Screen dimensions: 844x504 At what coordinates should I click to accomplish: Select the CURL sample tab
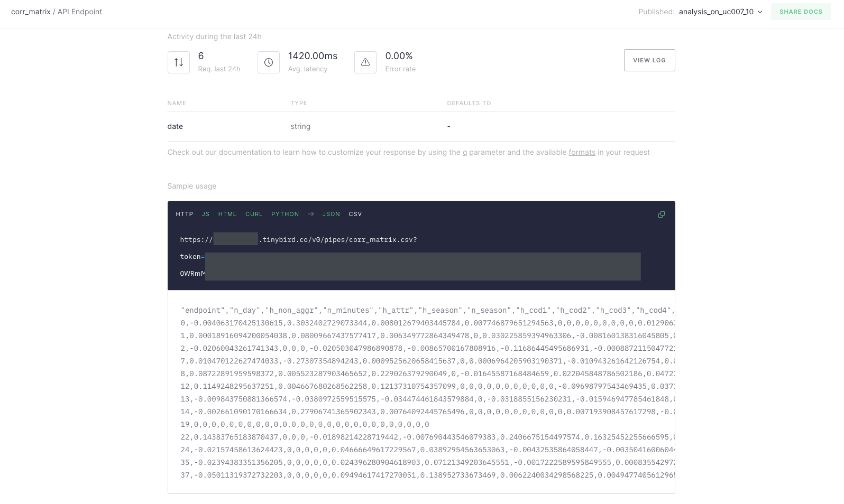pos(254,214)
